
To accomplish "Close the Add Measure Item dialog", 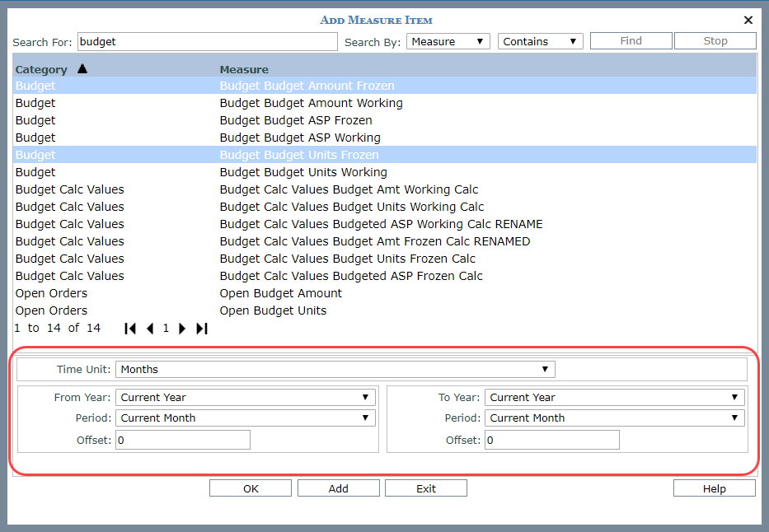I will 748,21.
